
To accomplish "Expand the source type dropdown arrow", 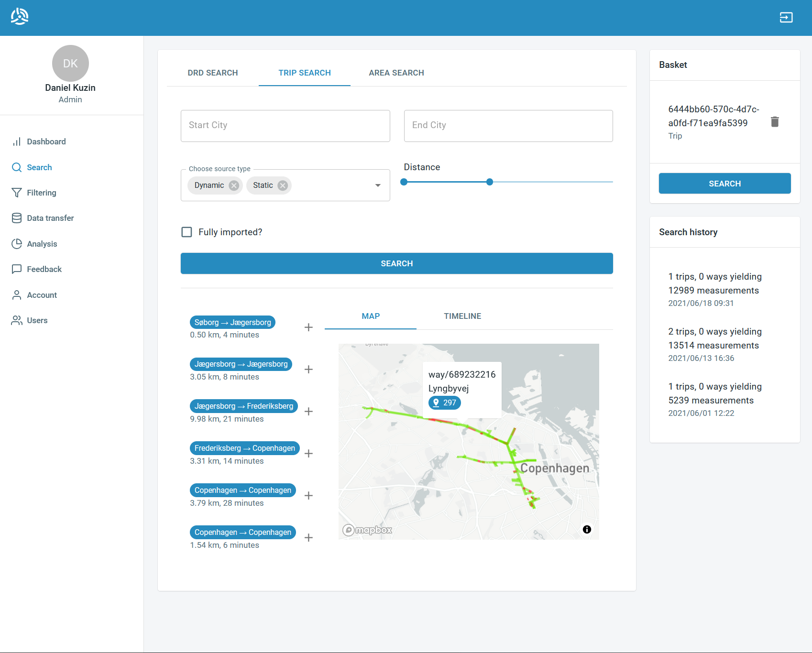I will coord(378,185).
